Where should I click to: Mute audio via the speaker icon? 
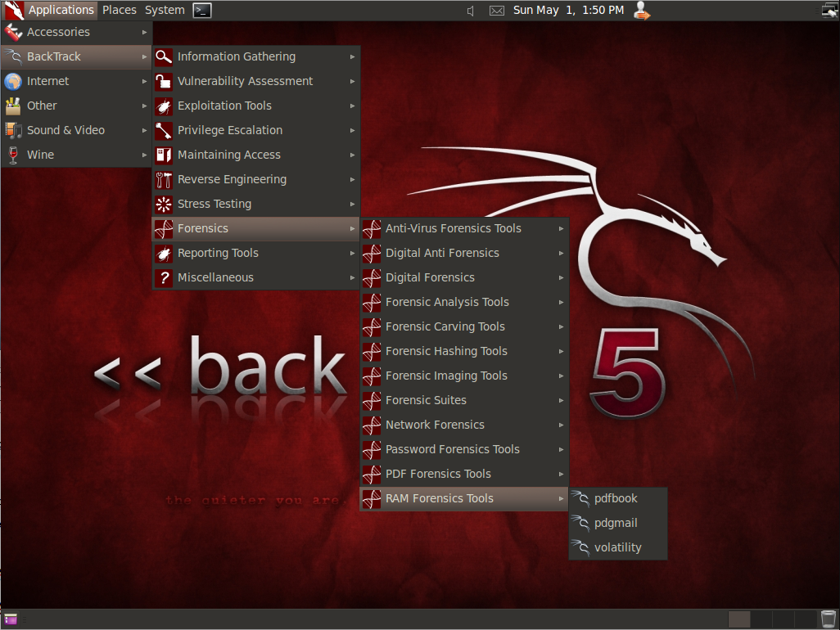(470, 11)
